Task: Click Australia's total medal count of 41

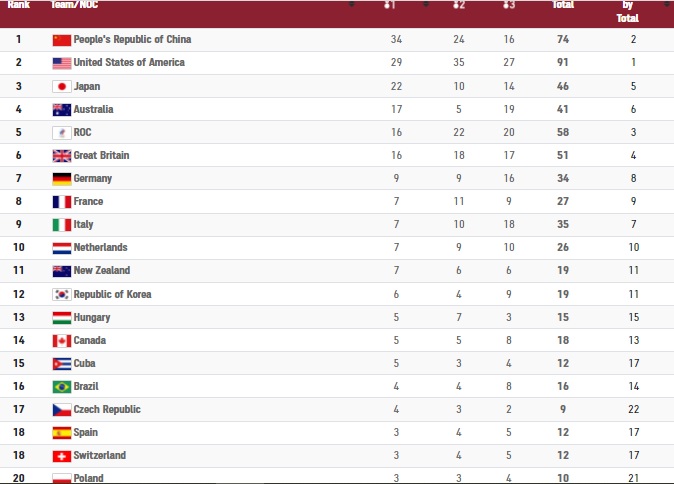Action: 562,109
